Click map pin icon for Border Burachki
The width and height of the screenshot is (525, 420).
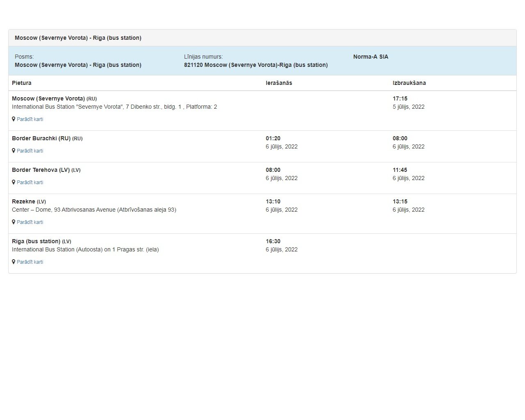(14, 151)
